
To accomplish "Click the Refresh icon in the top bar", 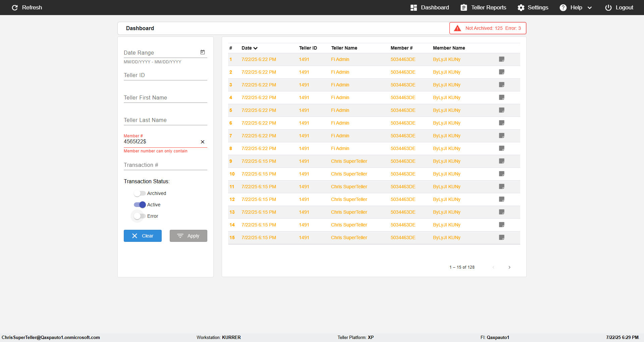I will coord(15,7).
